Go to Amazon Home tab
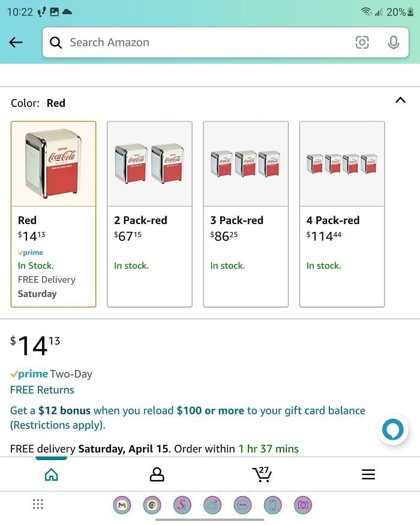This screenshot has height=525, width=420. [x=52, y=475]
